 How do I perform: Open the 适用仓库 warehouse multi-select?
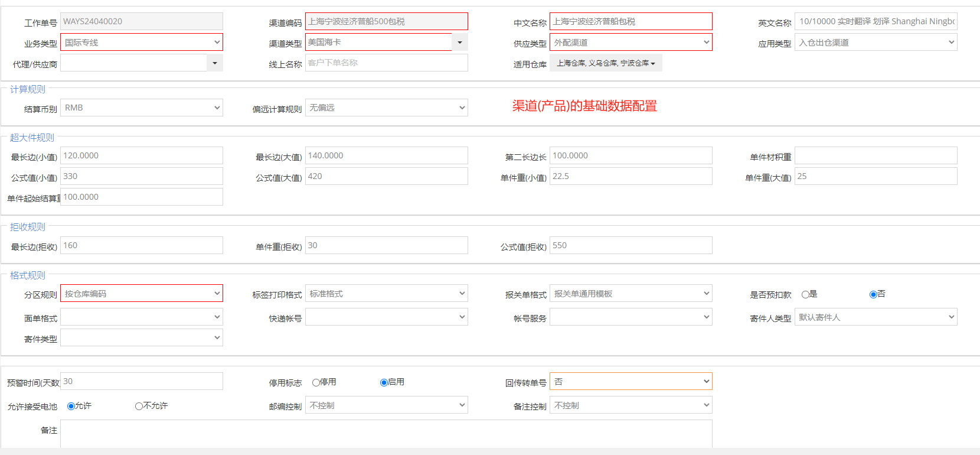coord(606,63)
